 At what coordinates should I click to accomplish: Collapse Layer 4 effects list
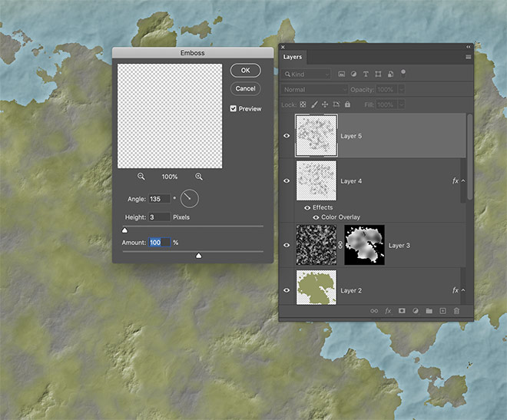(x=463, y=181)
